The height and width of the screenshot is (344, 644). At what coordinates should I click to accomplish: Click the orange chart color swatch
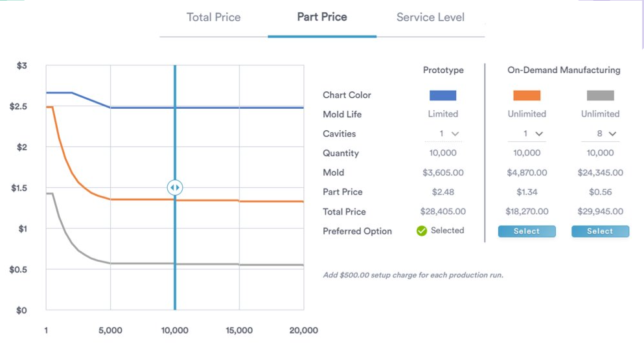pyautogui.click(x=527, y=95)
